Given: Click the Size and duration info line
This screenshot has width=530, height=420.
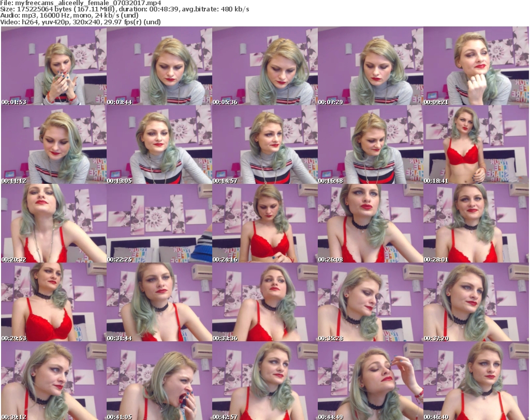Looking at the screenshot, I should (x=125, y=9).
